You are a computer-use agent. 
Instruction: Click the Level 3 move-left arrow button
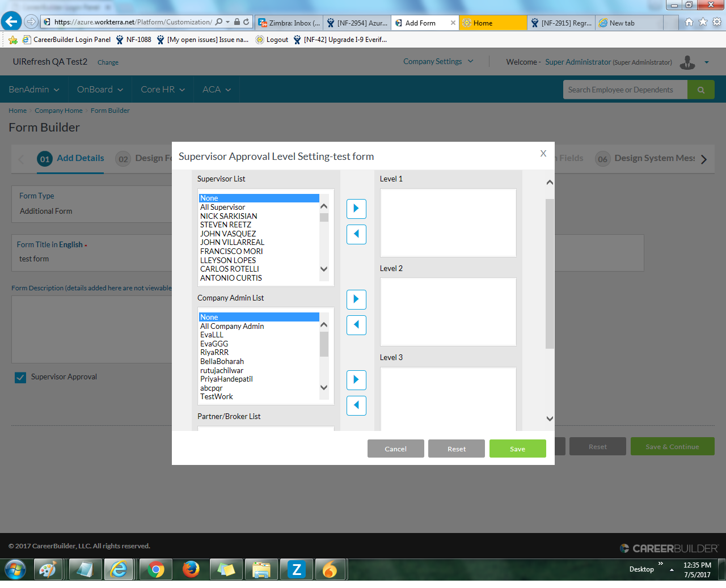pos(356,405)
